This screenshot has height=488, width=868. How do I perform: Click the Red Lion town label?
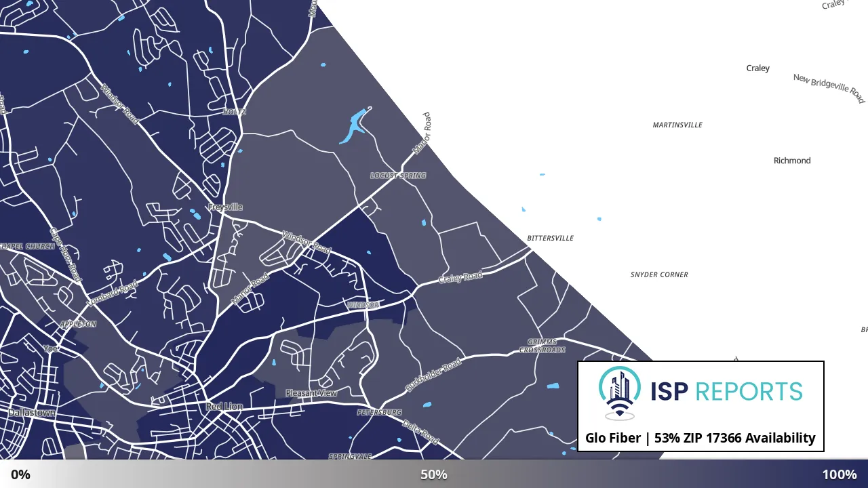[223, 407]
